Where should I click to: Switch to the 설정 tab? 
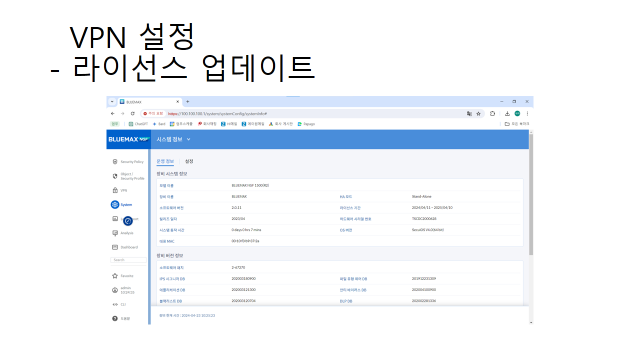(x=189, y=161)
